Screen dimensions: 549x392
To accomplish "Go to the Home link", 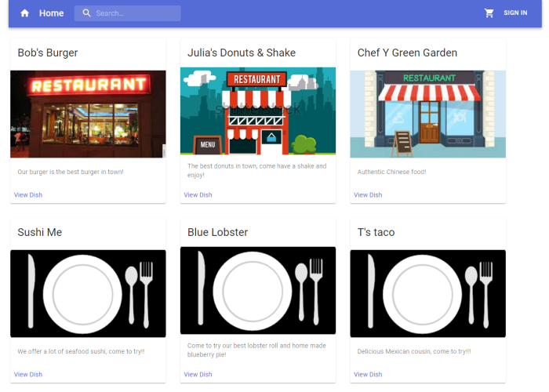I will (52, 13).
